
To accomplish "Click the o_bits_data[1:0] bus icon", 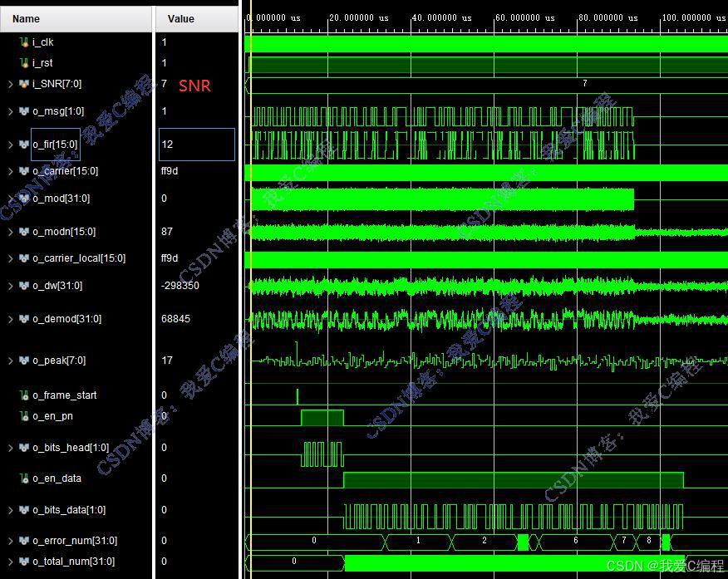I will (23, 509).
